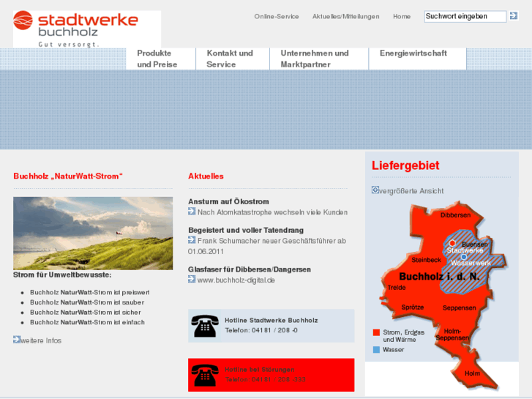This screenshot has width=532, height=399.
Task: Click Telefon: 04181 / 208 -333 text
Action: [x=266, y=379]
